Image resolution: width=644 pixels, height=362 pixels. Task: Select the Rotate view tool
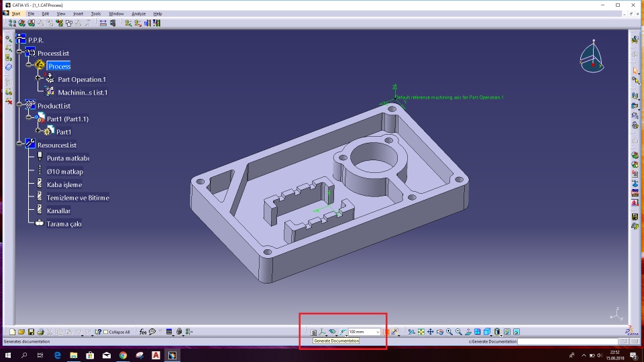[x=440, y=332]
